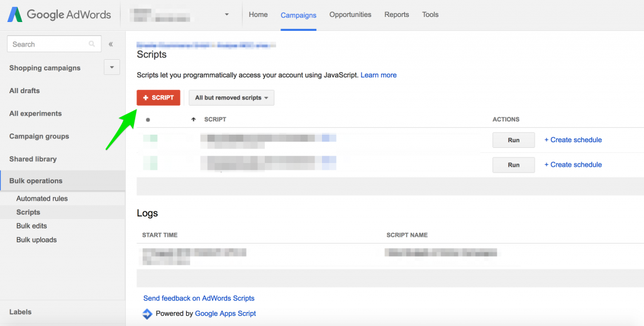Click the status dot column header

tap(148, 120)
